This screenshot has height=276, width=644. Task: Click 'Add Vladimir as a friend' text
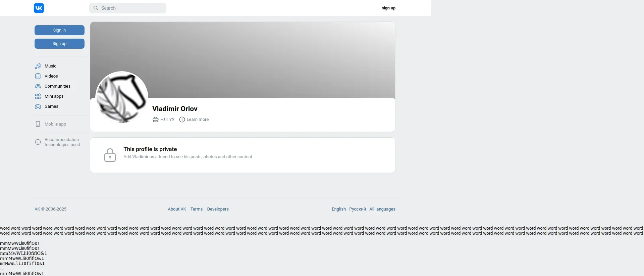[x=187, y=157]
